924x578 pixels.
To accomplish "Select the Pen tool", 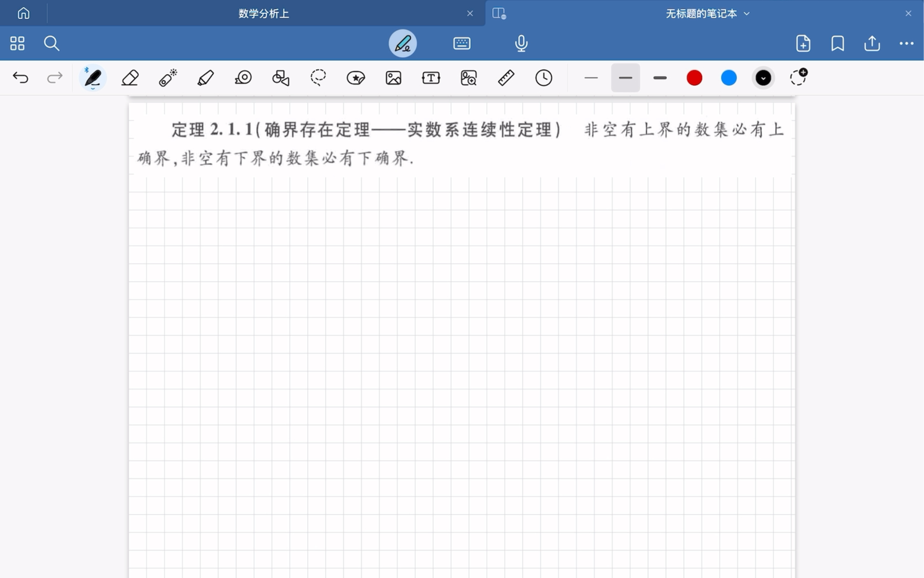I will [93, 78].
